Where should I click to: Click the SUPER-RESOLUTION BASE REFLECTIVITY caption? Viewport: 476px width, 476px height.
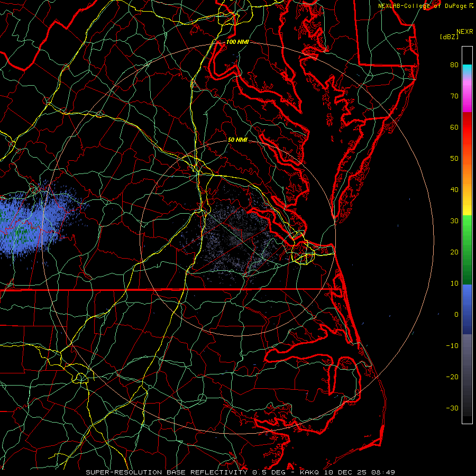click(167, 472)
